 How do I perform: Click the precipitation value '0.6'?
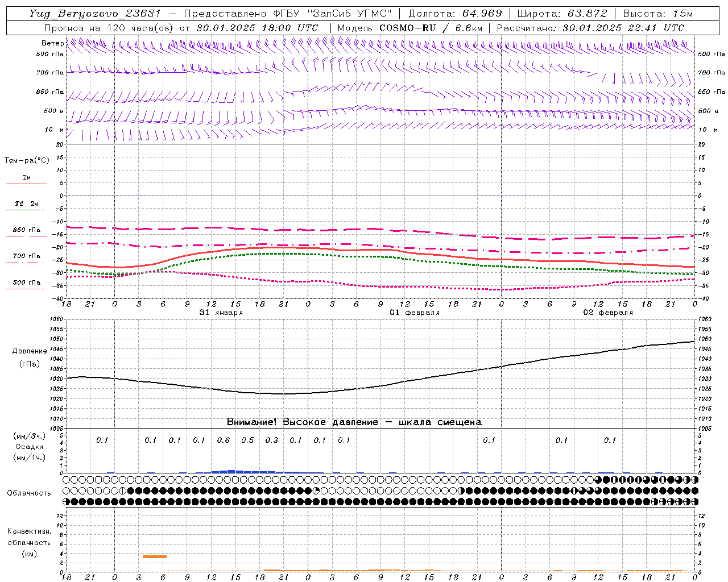click(x=224, y=440)
